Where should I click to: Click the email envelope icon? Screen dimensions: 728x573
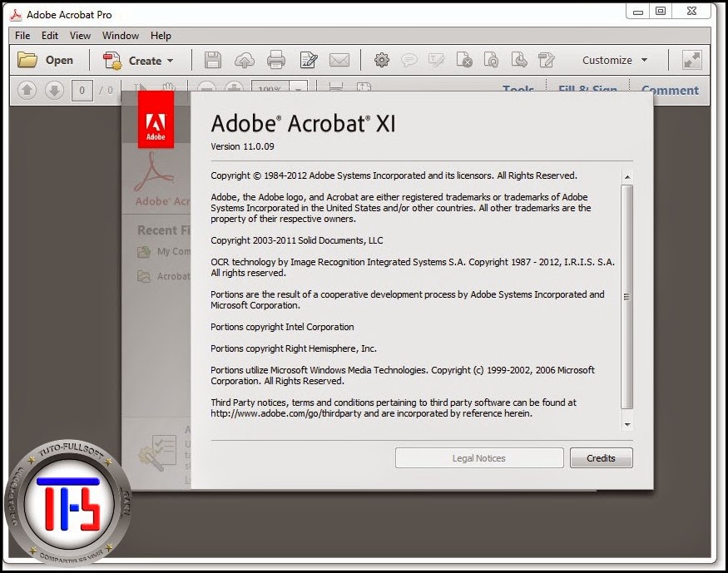point(339,60)
